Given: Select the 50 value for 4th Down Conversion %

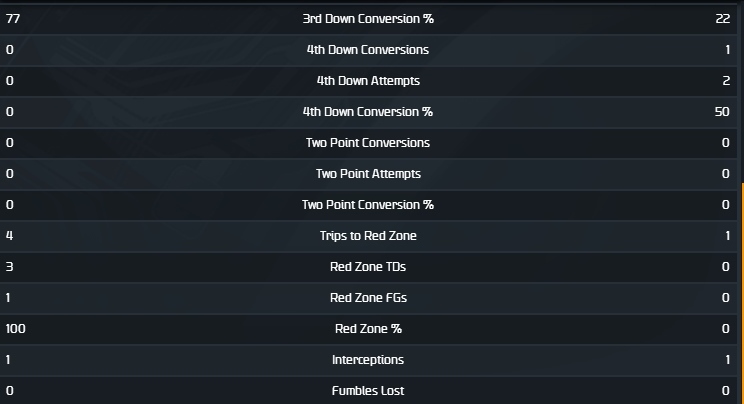Looking at the screenshot, I should pos(722,112).
